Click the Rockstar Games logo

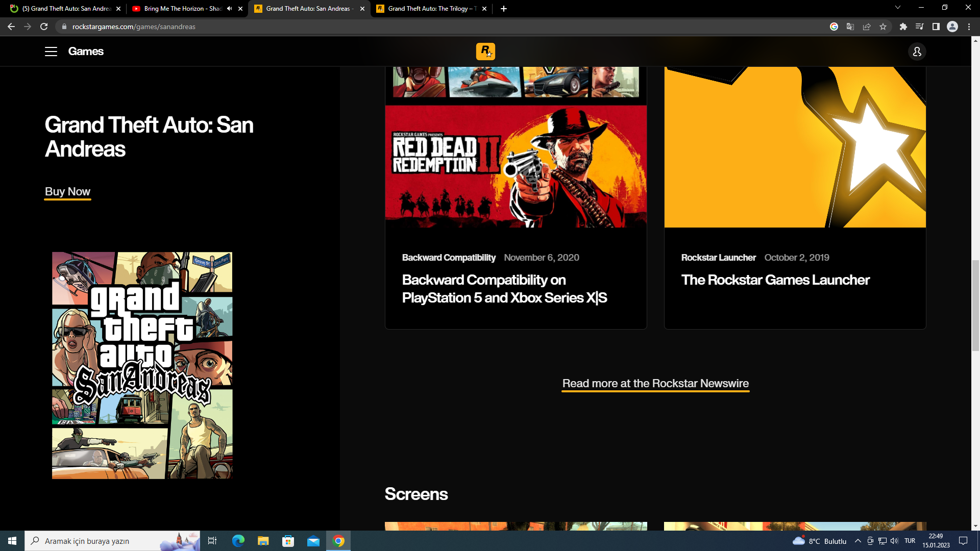485,52
